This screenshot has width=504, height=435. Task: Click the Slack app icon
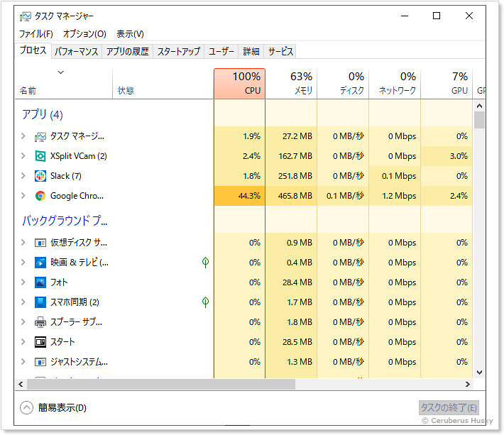(40, 176)
